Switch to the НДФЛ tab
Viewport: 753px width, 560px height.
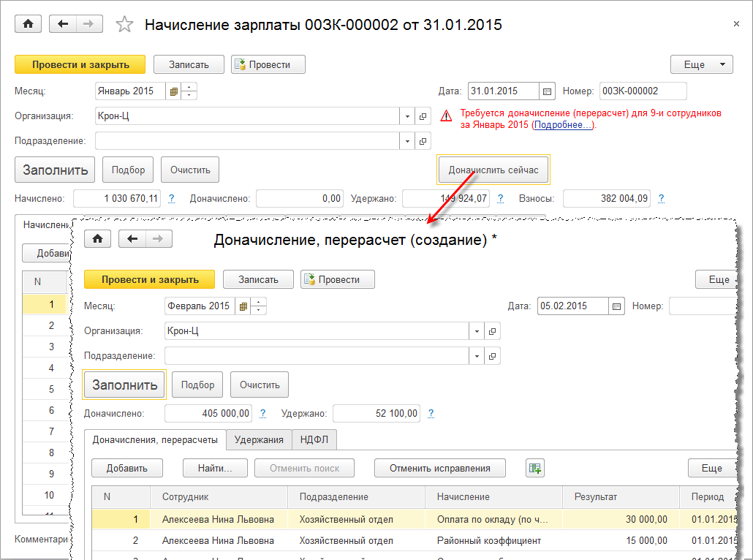[x=314, y=439]
